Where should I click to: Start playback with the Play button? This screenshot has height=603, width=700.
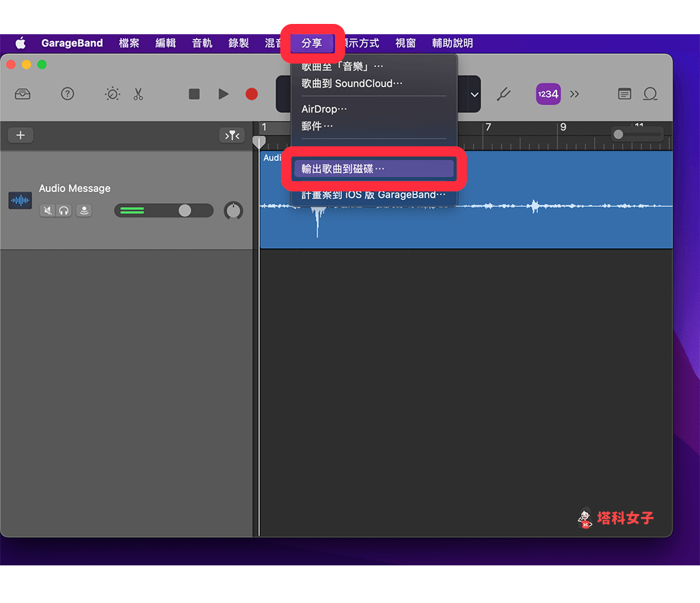click(224, 94)
